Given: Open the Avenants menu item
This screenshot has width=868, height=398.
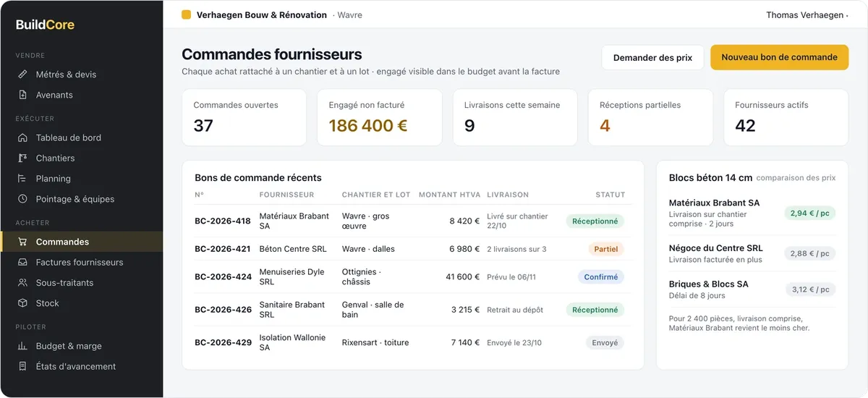Looking at the screenshot, I should point(81,95).
